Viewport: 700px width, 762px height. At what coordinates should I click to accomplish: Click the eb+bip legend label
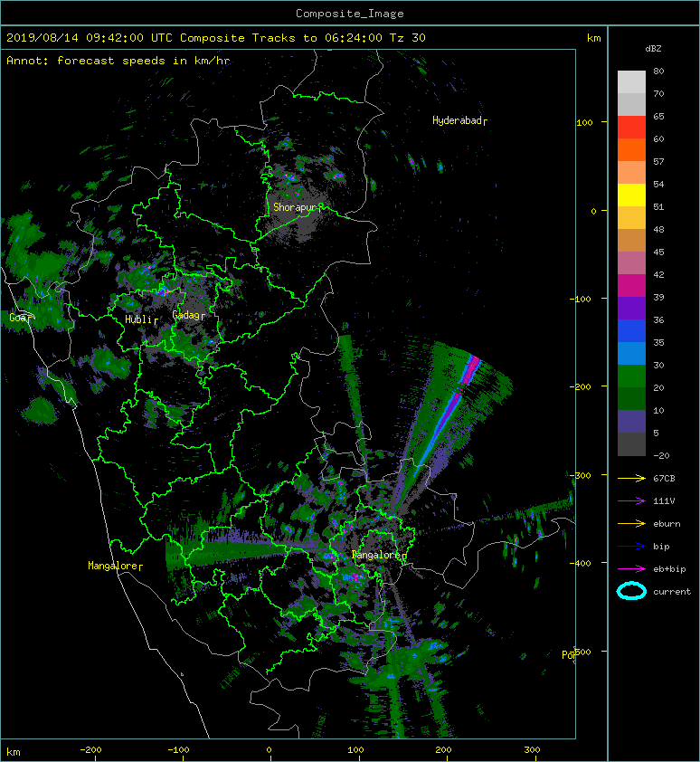tap(669, 569)
